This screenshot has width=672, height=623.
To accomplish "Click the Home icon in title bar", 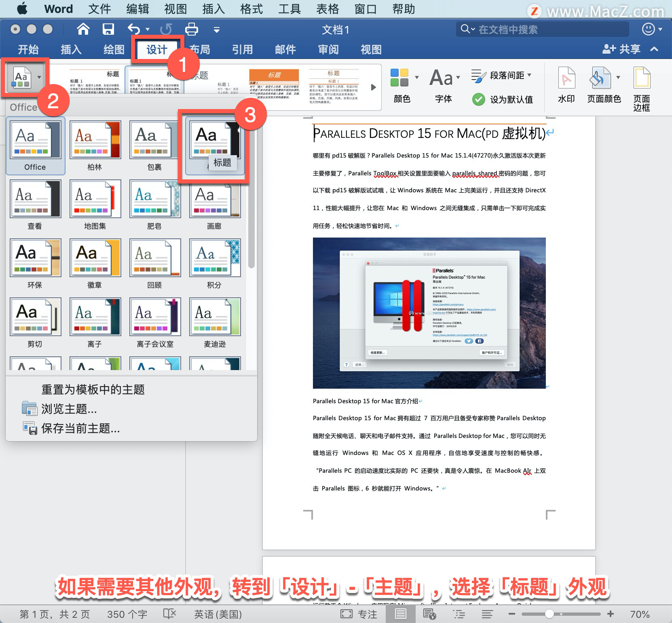I will (83, 29).
